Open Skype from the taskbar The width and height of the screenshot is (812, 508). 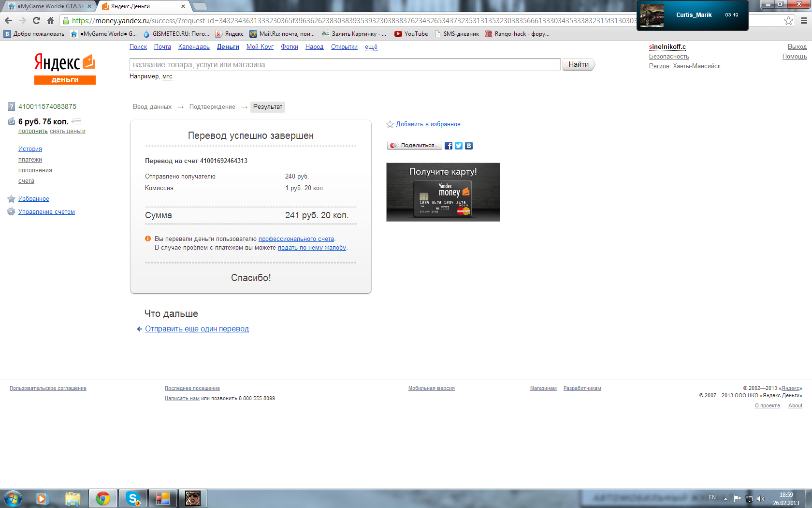click(133, 498)
